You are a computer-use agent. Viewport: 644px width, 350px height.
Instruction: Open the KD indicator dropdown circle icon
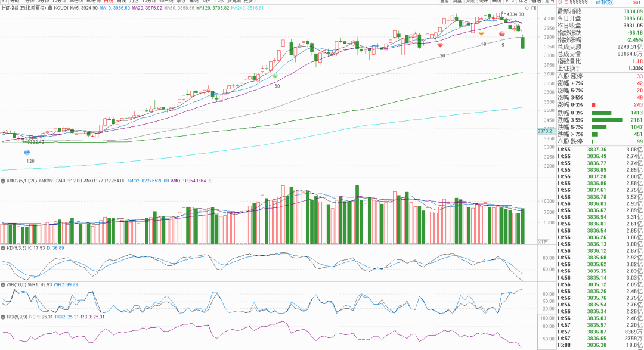click(4, 248)
